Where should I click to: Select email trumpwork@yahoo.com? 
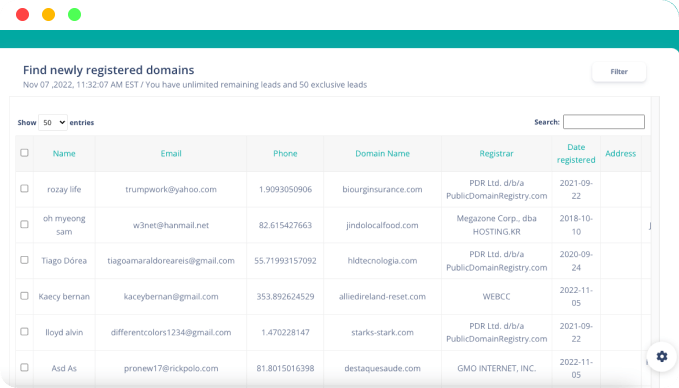171,190
